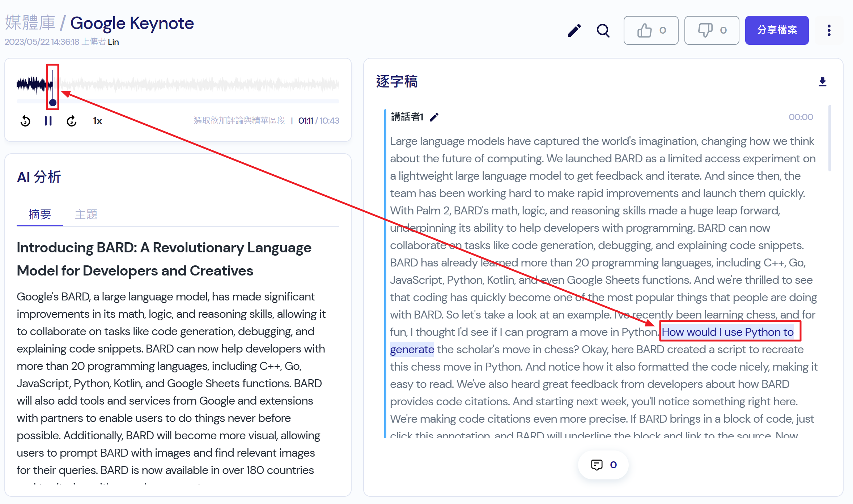Open the three-dot more options menu
The height and width of the screenshot is (504, 853).
click(829, 30)
